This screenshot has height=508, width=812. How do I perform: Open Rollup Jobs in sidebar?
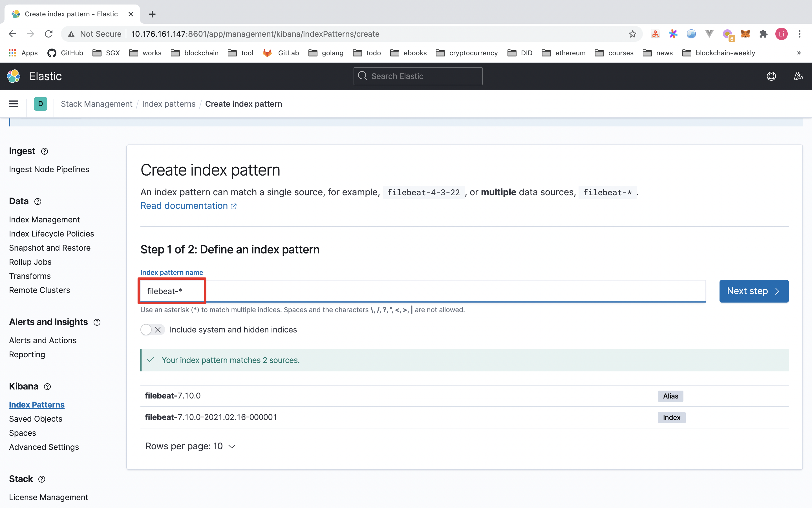pos(30,262)
